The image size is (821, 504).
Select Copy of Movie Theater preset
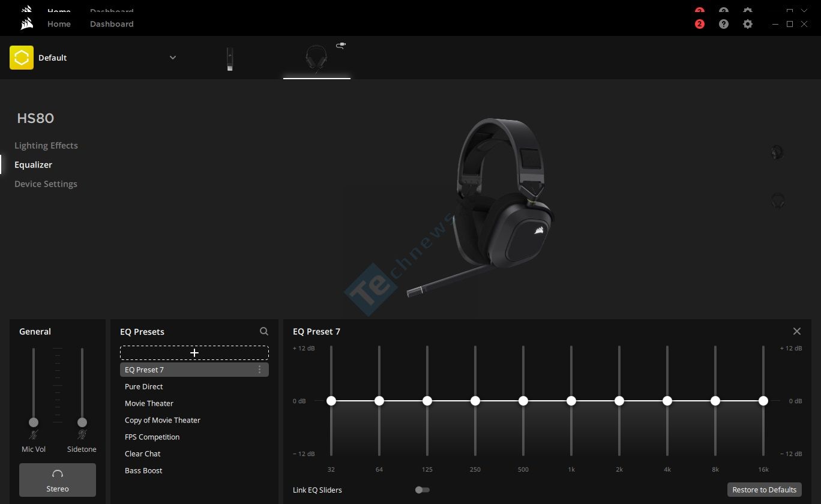click(194, 420)
